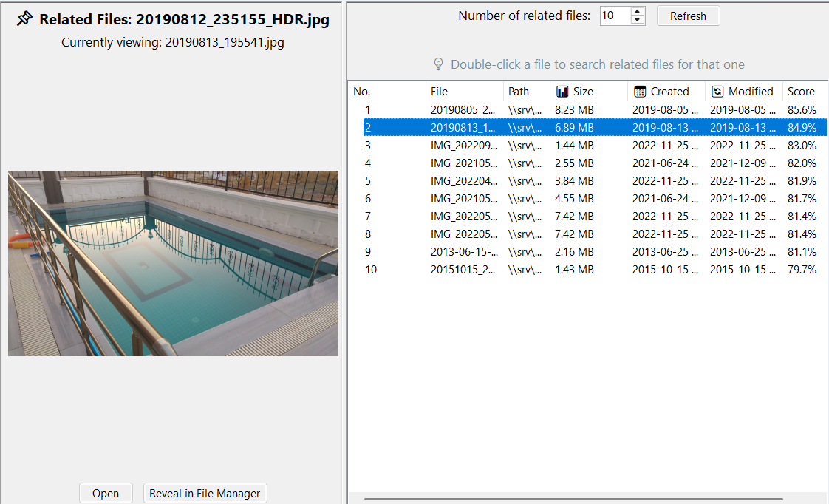The width and height of the screenshot is (829, 504).
Task: Increase number of related files with up arrow
Action: 638,11
